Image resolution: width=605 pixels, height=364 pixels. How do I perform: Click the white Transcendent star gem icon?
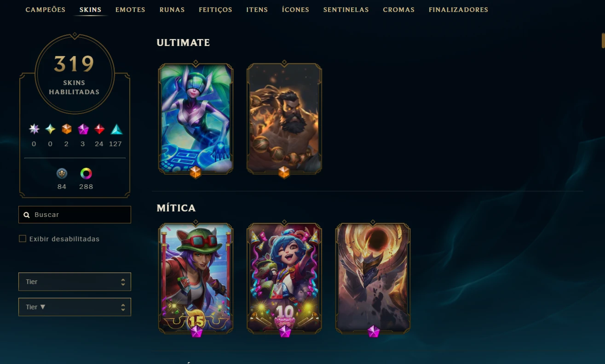tap(34, 129)
